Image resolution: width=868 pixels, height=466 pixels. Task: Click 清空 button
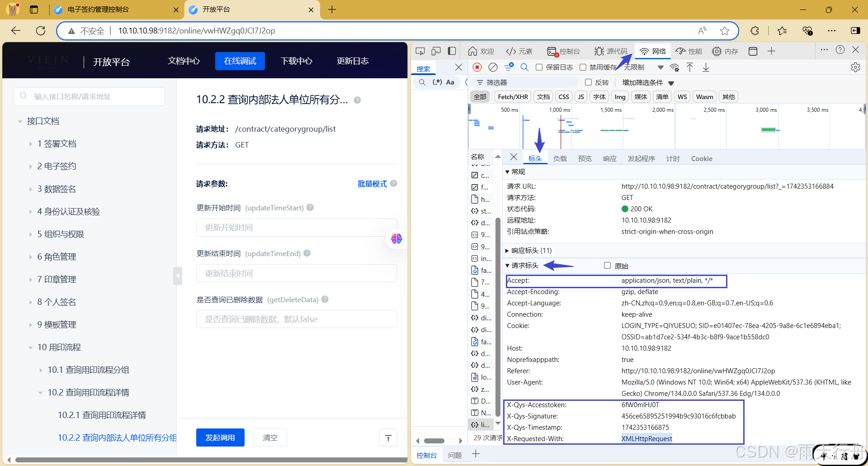(270, 437)
